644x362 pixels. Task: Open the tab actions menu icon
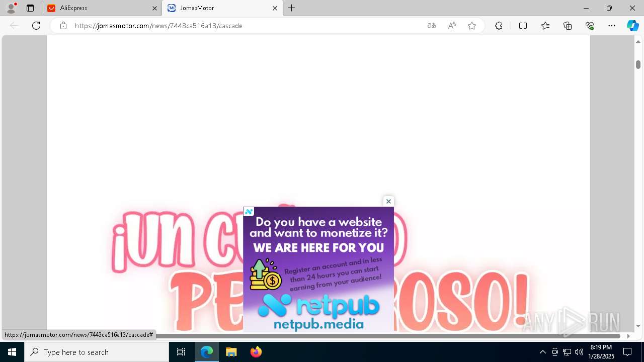[x=30, y=8]
